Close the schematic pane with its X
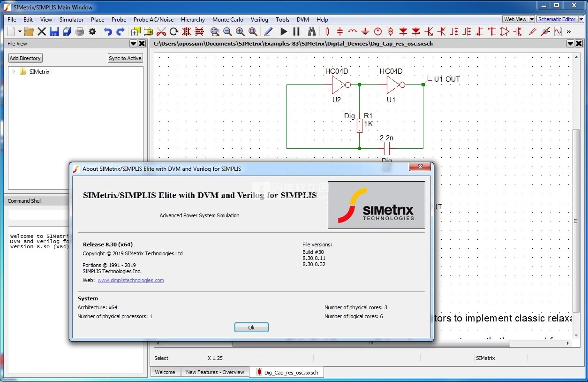The image size is (588, 382). click(x=579, y=44)
